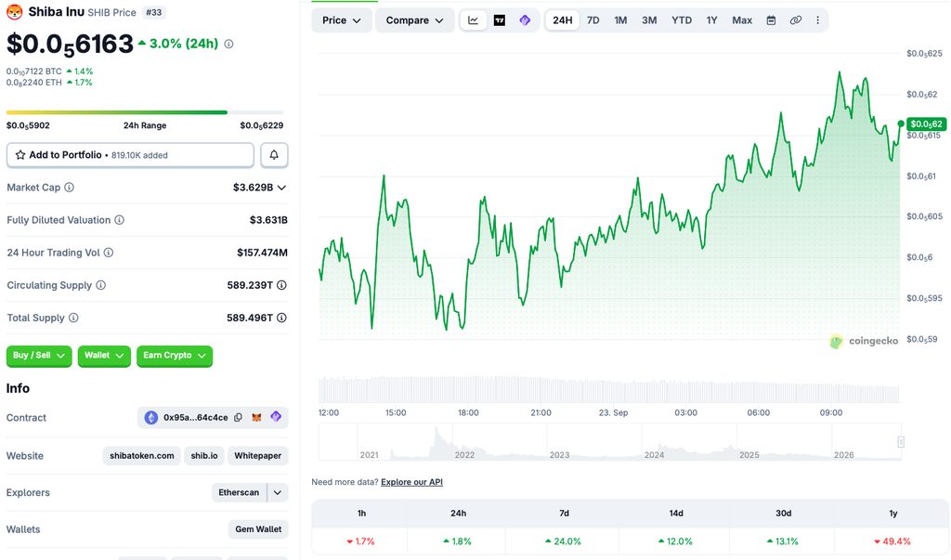This screenshot has height=560, width=951.
Task: Open Gem Wallet link
Action: [x=258, y=529]
